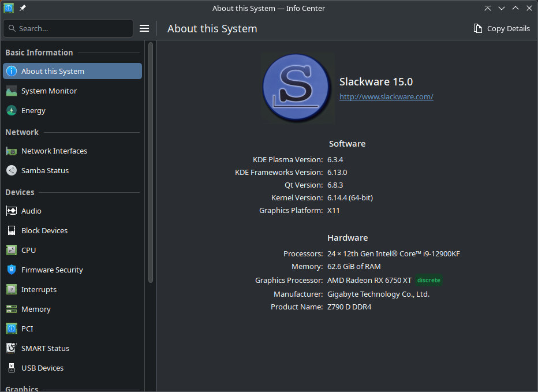Click '62.6 GiB of RAM' value

[354, 266]
